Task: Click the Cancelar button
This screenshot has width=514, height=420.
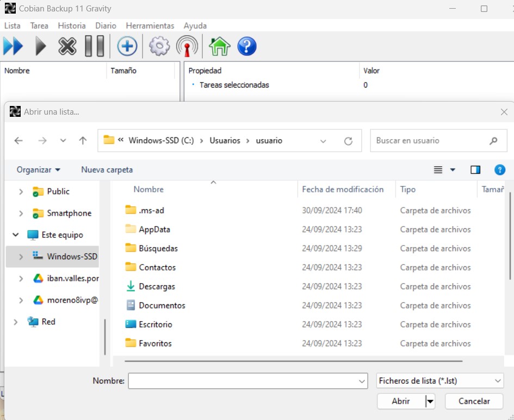Action: tap(474, 401)
